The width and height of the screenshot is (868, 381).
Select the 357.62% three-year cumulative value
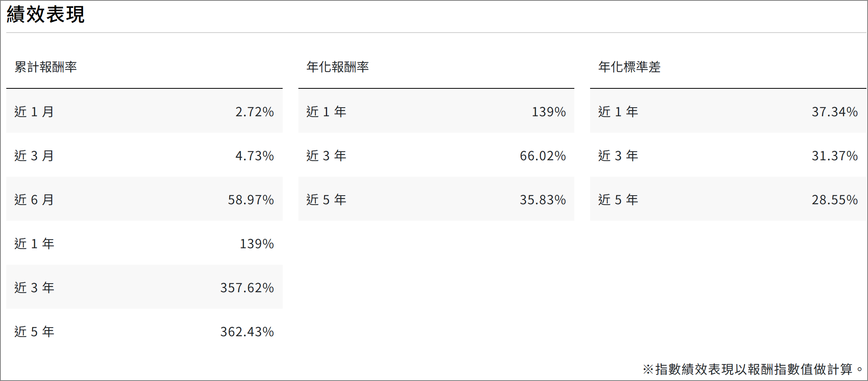click(x=247, y=288)
